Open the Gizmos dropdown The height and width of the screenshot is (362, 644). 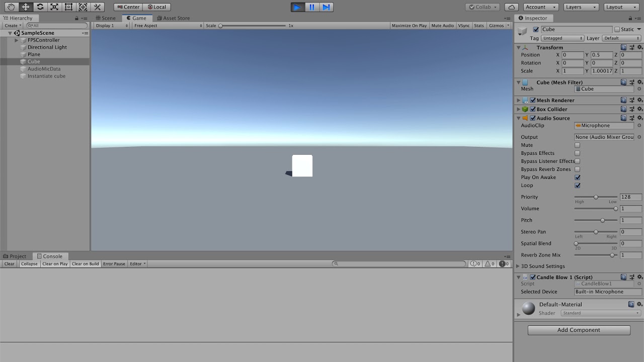tap(499, 26)
